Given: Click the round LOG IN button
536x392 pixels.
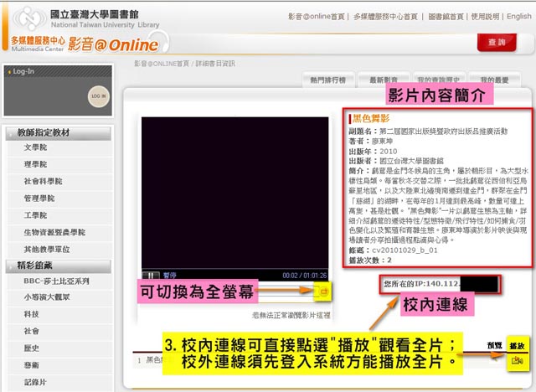Looking at the screenshot, I should 99,96.
